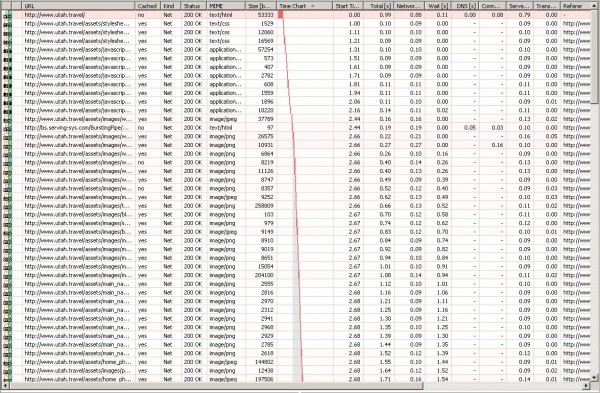This screenshot has width=600, height=393.
Task: Click the row icon of the 26575-byte image/png request
Action: point(7,137)
